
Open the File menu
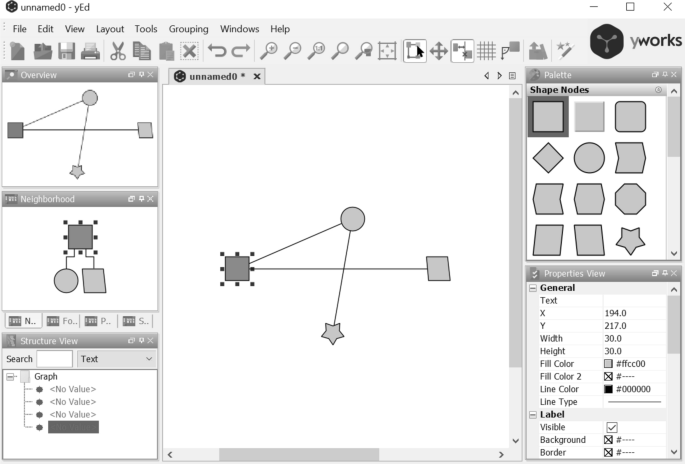[x=19, y=29]
